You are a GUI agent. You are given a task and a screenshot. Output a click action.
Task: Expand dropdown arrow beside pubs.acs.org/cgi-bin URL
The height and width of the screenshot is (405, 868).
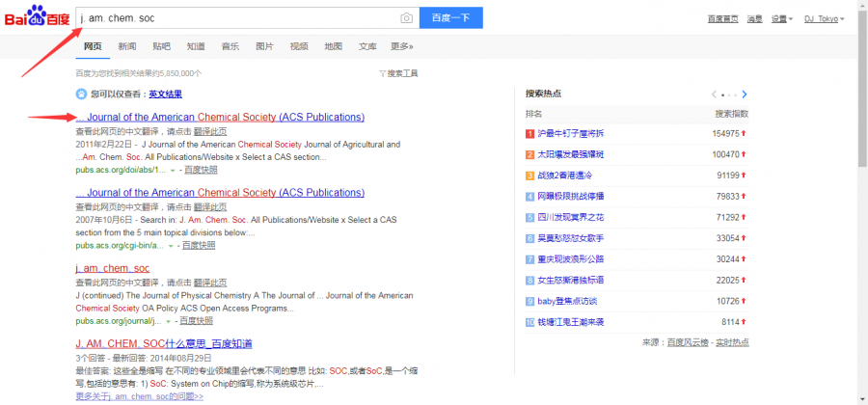171,246
